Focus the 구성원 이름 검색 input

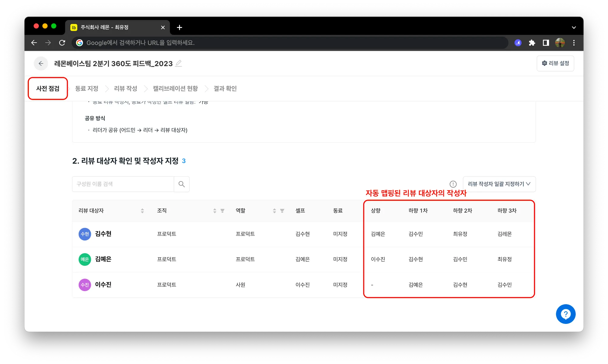tap(123, 184)
